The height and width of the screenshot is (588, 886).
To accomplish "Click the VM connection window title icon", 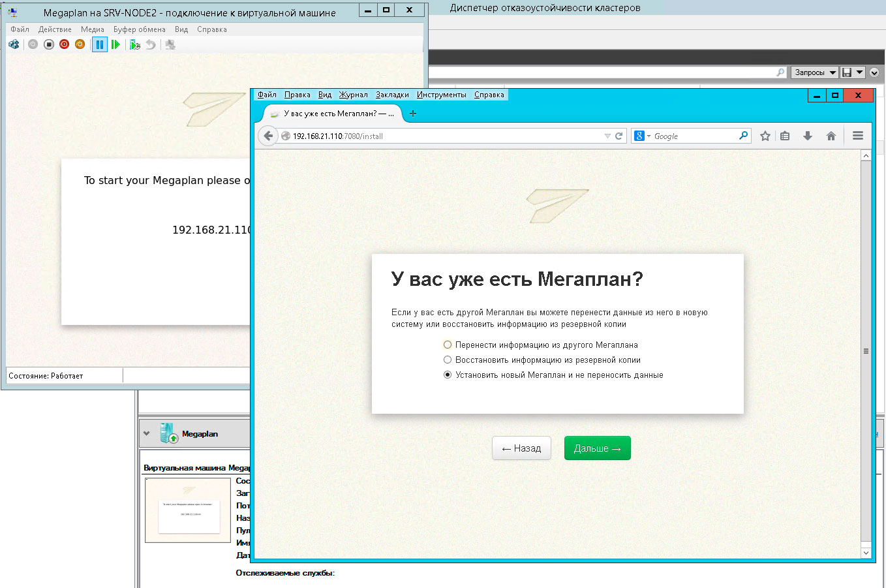I will click(12, 12).
